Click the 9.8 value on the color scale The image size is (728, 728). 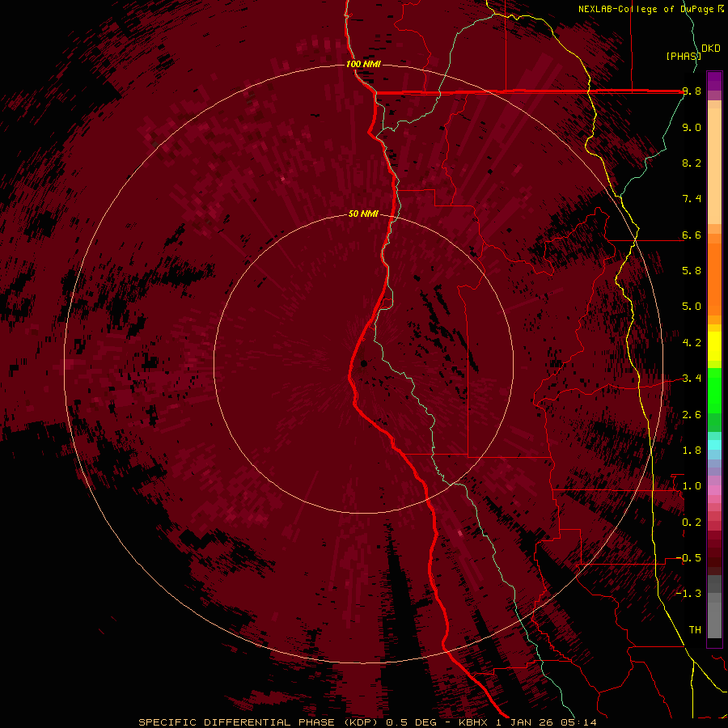pyautogui.click(x=692, y=91)
